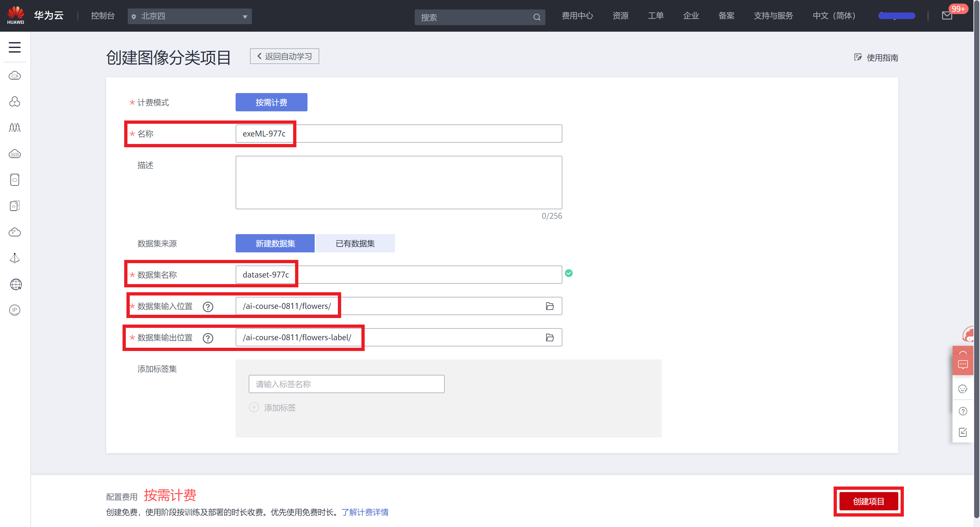Open help tooltip for 数据集输出位置
This screenshot has width=980, height=527.
pyautogui.click(x=208, y=338)
